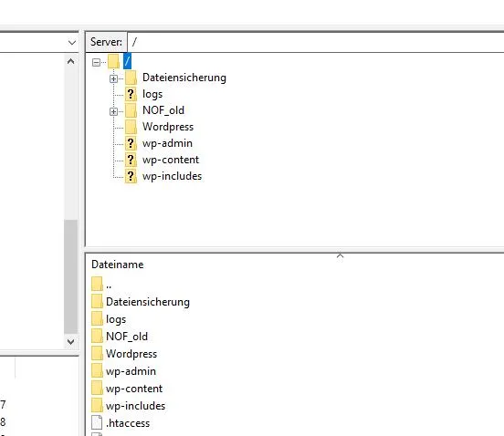
Task: Click the root '/' folder icon in tree
Action: 113,61
